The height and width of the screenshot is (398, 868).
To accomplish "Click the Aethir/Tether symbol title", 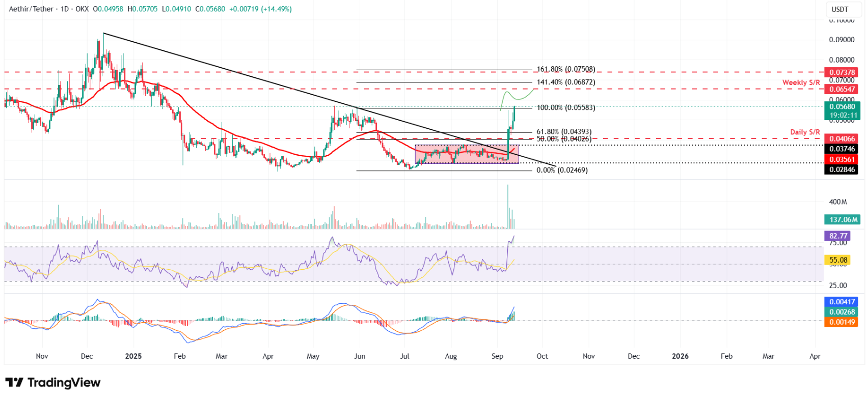I will click(x=31, y=9).
